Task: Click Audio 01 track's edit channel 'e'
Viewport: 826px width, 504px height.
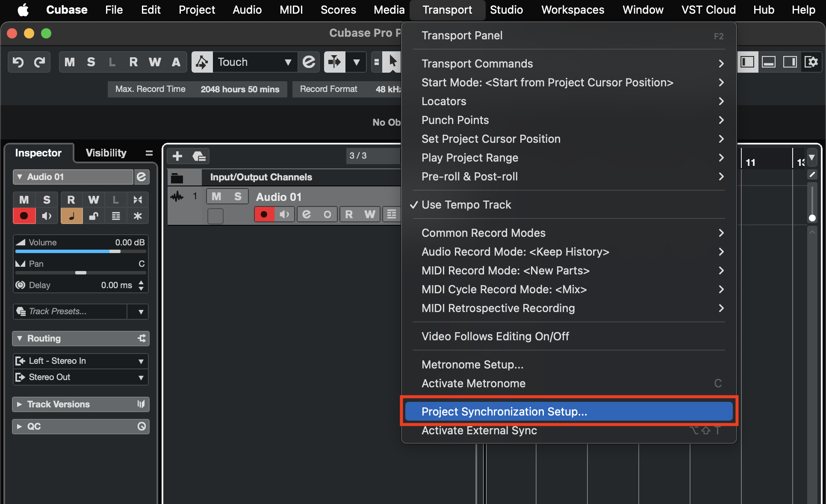Action: click(x=307, y=214)
